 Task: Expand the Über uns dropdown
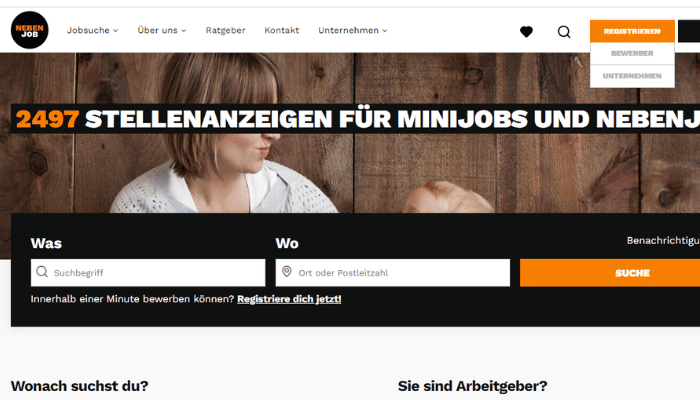pos(162,30)
